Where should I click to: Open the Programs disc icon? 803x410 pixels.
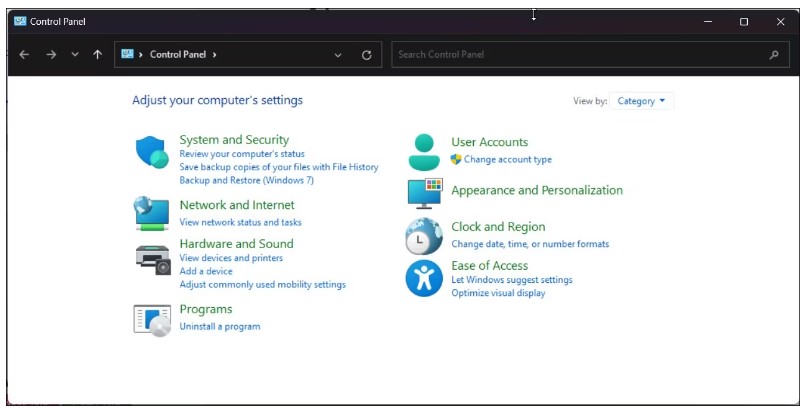point(152,321)
